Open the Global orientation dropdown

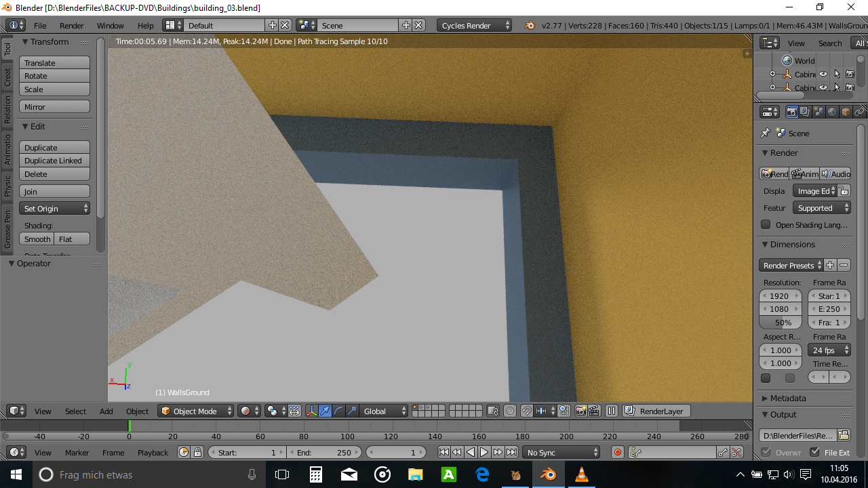[384, 411]
